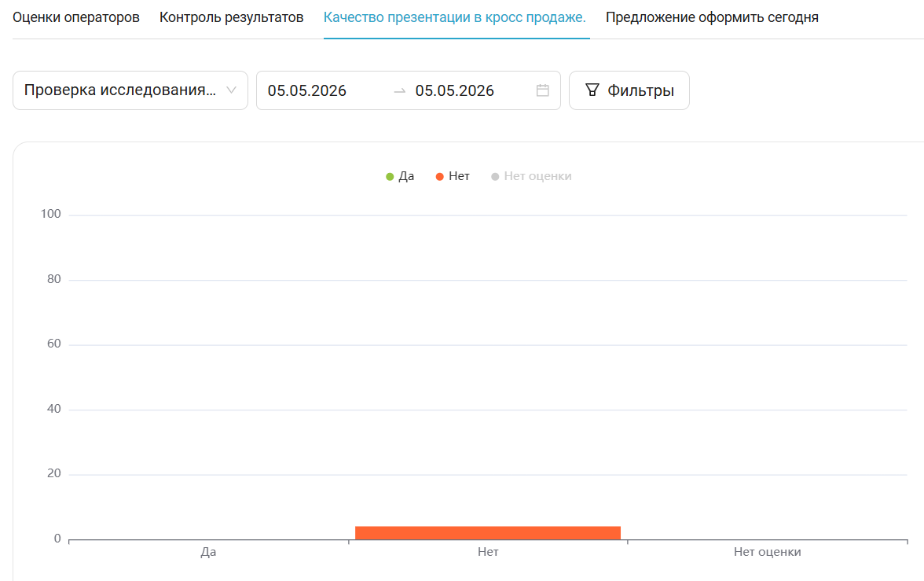Click the orange Нет legend dot
924x581 pixels.
[x=440, y=176]
